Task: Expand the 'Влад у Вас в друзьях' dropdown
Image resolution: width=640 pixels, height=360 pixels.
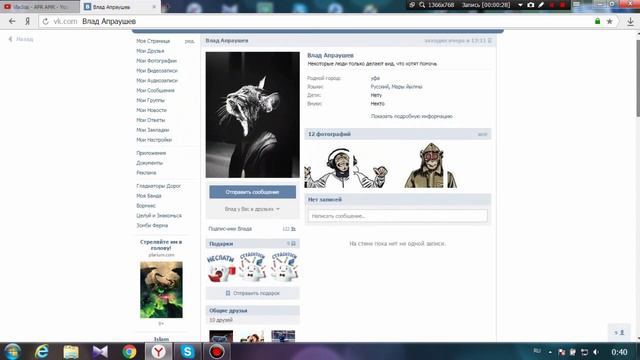Action: tap(252, 209)
